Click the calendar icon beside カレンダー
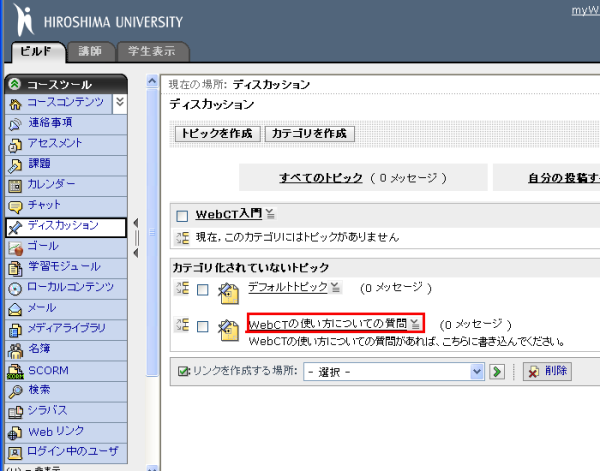 pyautogui.click(x=15, y=186)
